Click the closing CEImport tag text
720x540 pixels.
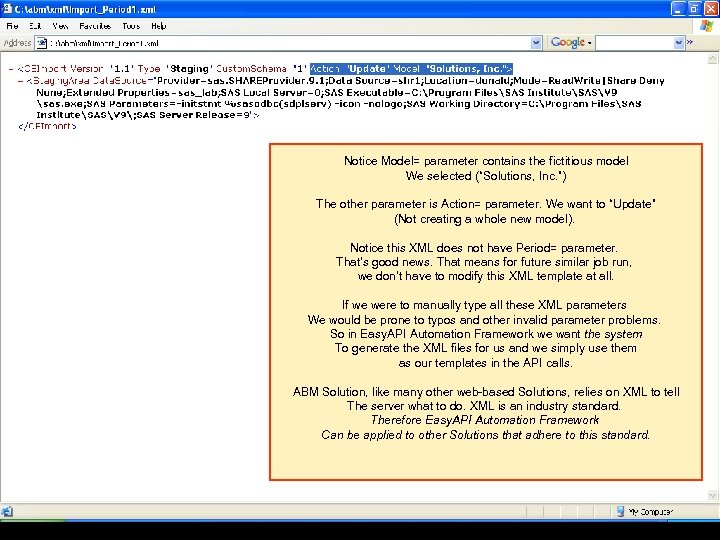point(47,126)
